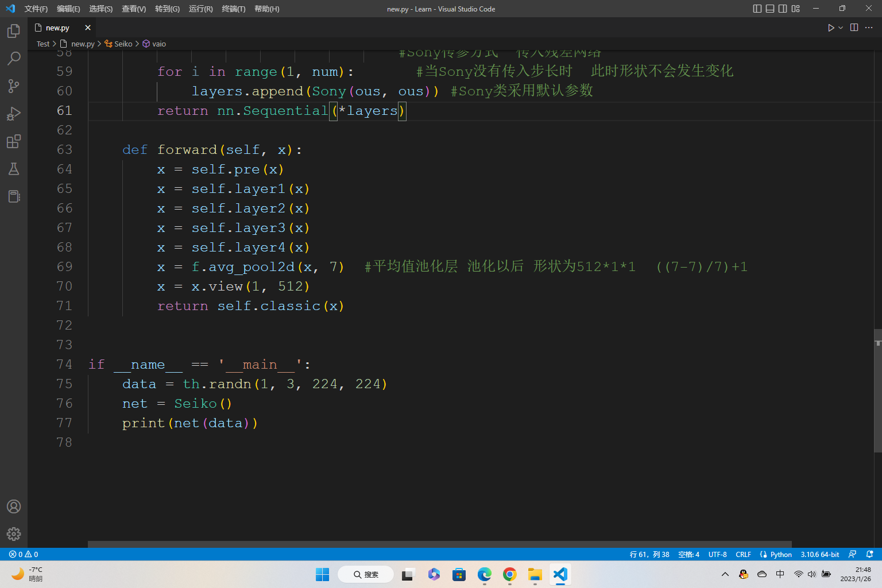The height and width of the screenshot is (588, 882).
Task: Expand the customize layout control
Action: click(x=795, y=9)
